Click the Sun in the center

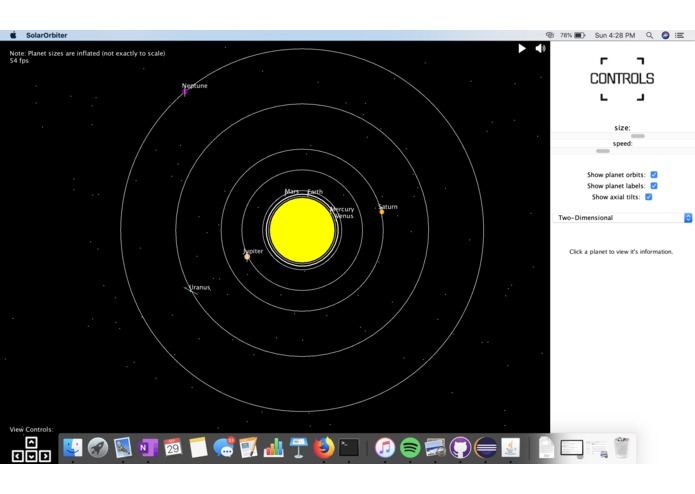302,230
